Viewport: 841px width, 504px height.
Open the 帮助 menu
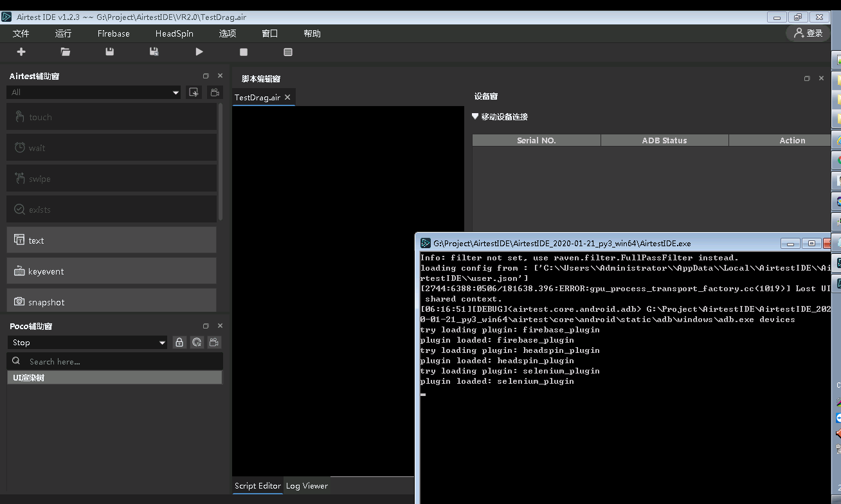point(312,33)
